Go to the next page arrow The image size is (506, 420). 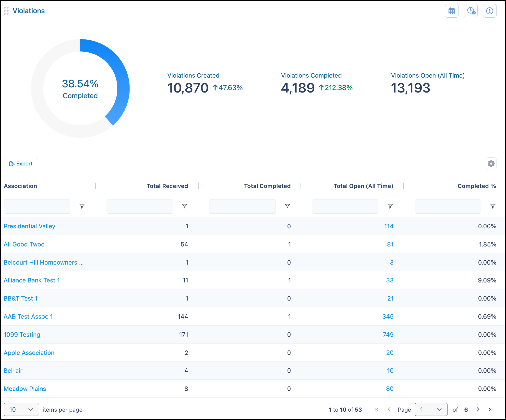(478, 409)
